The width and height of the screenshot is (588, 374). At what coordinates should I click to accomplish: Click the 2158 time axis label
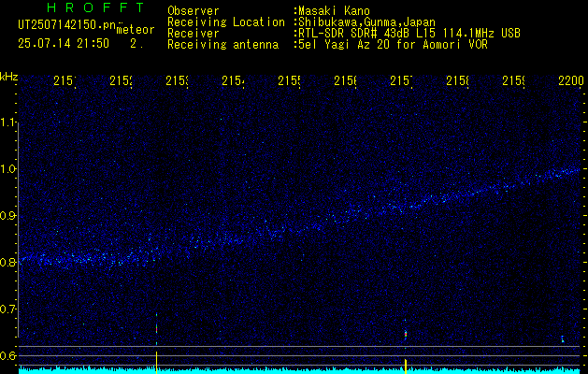(x=457, y=80)
